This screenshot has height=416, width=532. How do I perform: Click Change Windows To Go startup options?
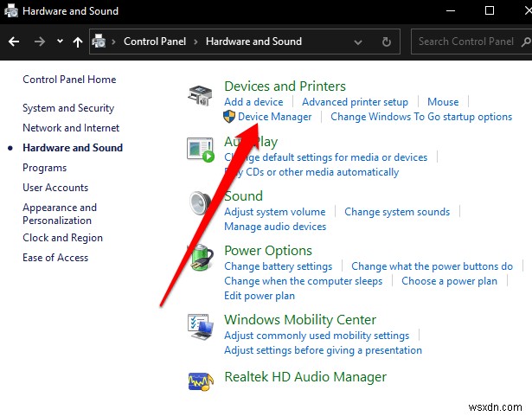(x=421, y=117)
